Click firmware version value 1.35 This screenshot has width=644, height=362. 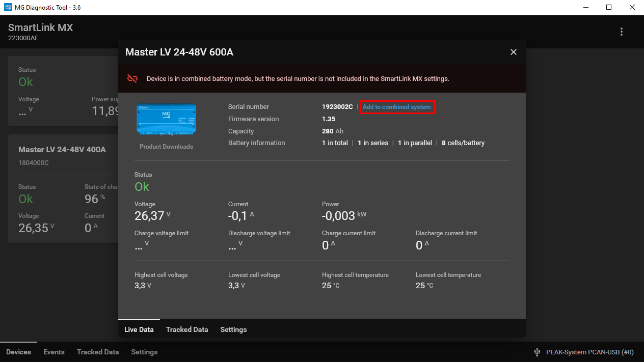point(329,119)
